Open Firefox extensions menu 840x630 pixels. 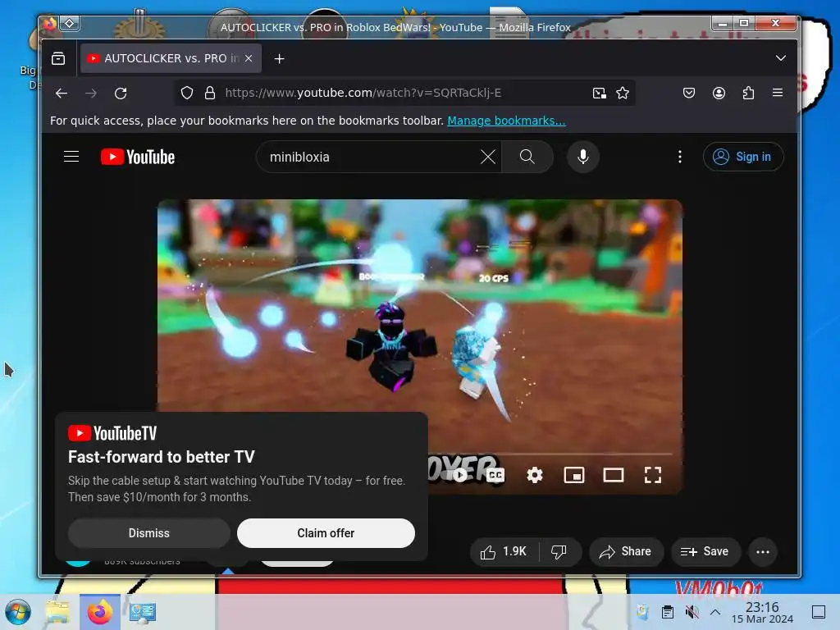click(748, 94)
